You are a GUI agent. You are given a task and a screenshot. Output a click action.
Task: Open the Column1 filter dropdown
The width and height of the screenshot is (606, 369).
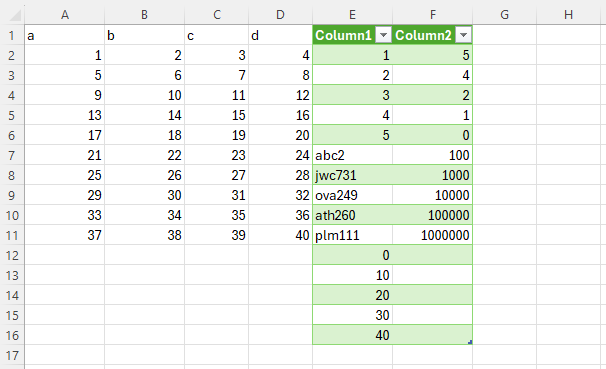point(383,35)
